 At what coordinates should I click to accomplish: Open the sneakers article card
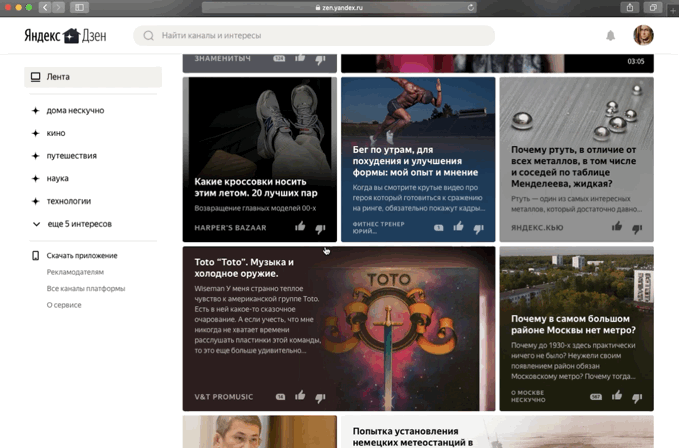point(260,159)
